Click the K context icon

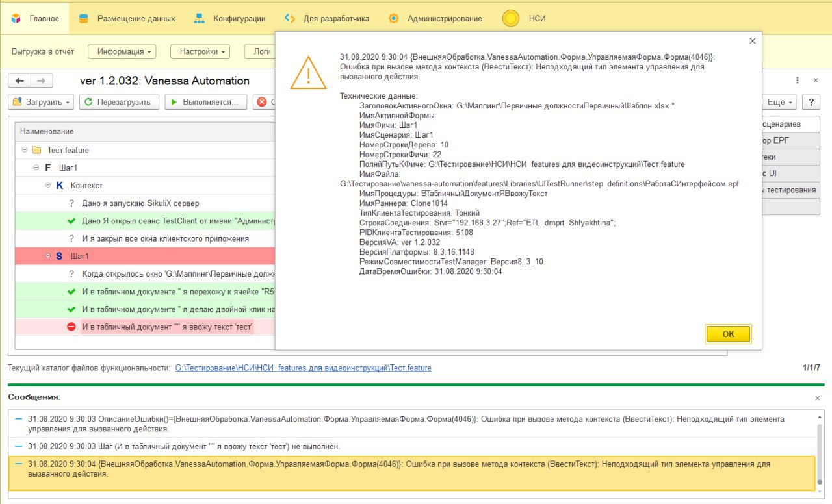60,185
